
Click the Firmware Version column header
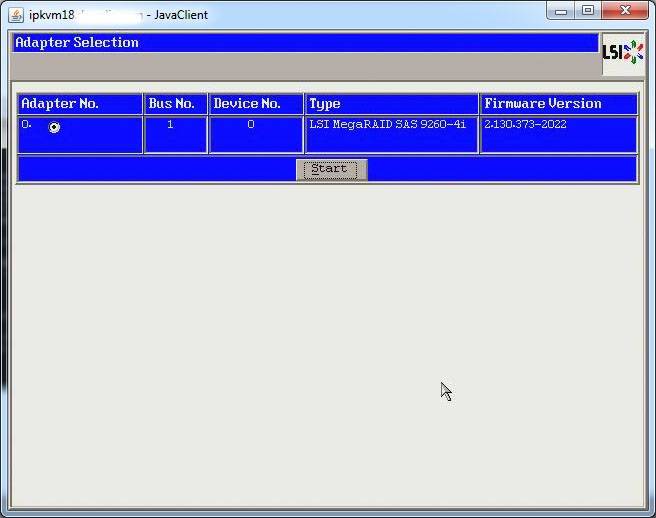[x=559, y=104]
